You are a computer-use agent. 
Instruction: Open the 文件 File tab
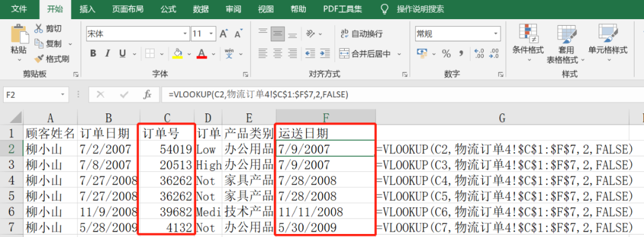[x=19, y=9]
